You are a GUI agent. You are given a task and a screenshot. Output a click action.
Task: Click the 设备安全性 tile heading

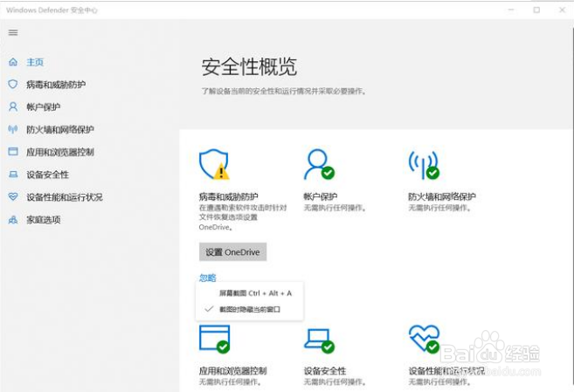(325, 371)
